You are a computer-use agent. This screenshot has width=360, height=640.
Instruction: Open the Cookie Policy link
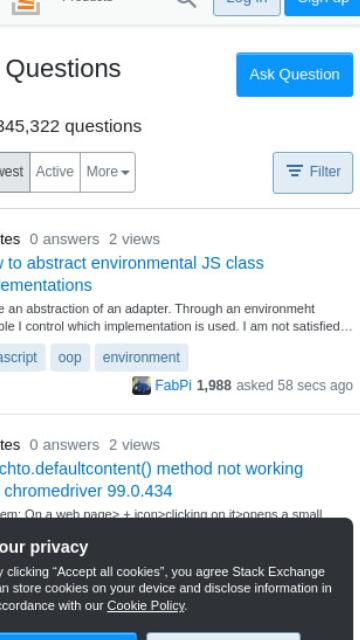coord(146,605)
